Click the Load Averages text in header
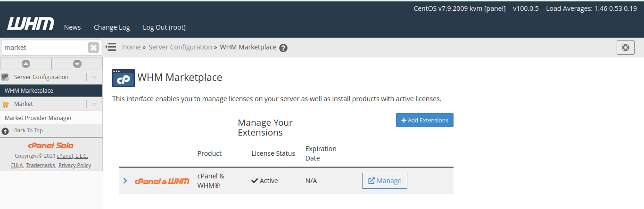This screenshot has height=209, width=644. coord(591,8)
